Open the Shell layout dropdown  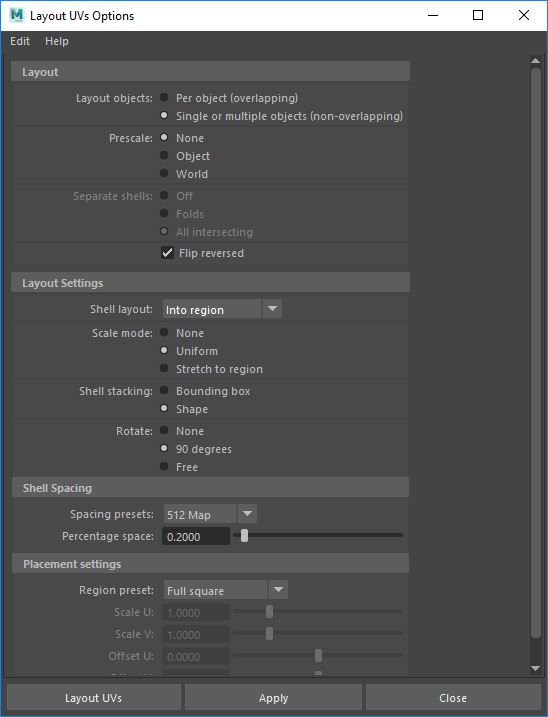(222, 309)
